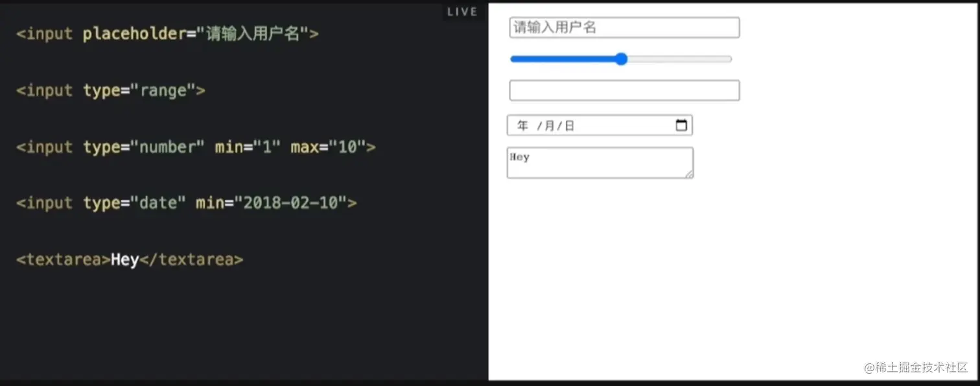This screenshot has width=980, height=386.
Task: Click the LIVE badge at the top
Action: coord(461,11)
